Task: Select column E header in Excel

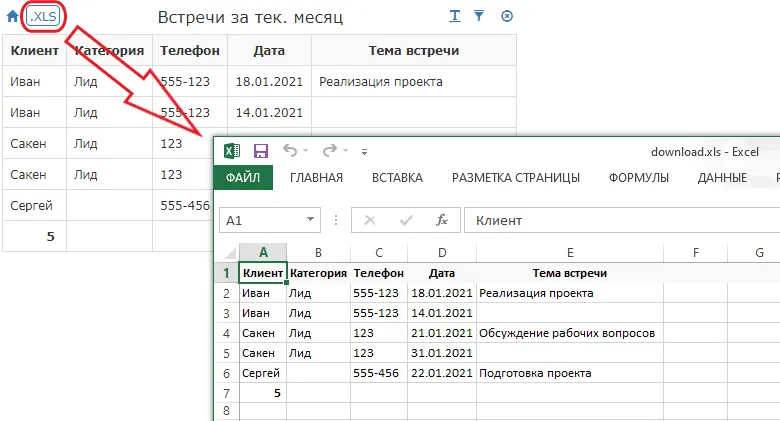Action: tap(570, 252)
